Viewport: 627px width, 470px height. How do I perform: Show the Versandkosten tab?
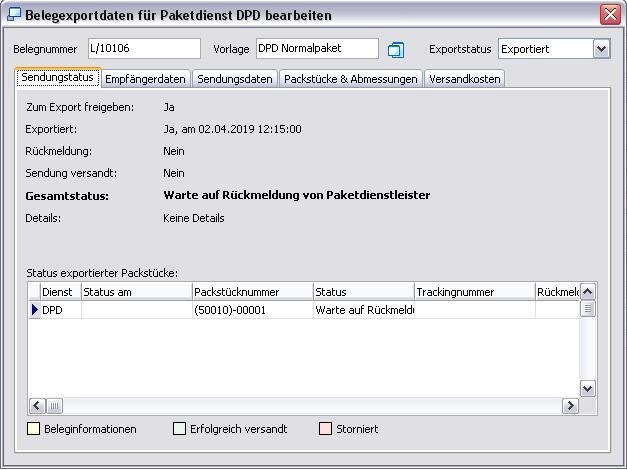(465, 79)
